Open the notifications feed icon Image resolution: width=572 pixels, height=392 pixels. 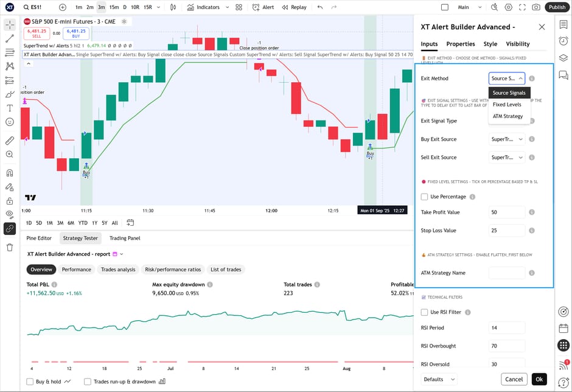(563, 365)
